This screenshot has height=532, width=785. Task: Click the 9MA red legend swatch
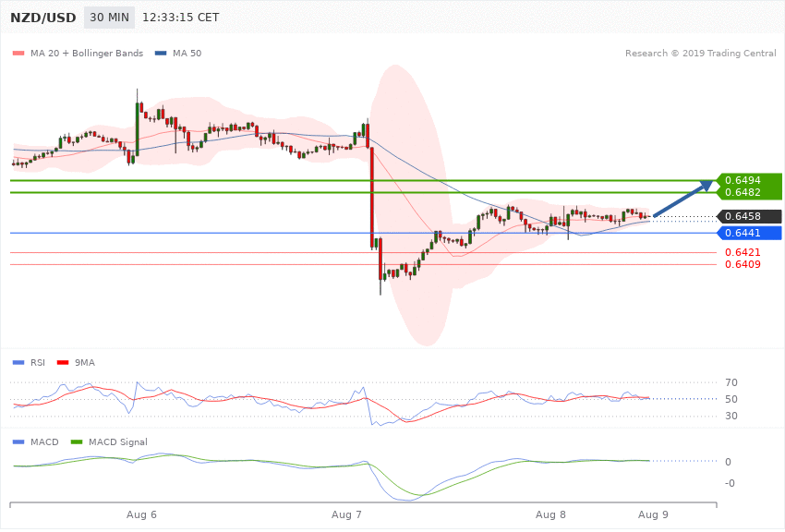[x=63, y=362]
